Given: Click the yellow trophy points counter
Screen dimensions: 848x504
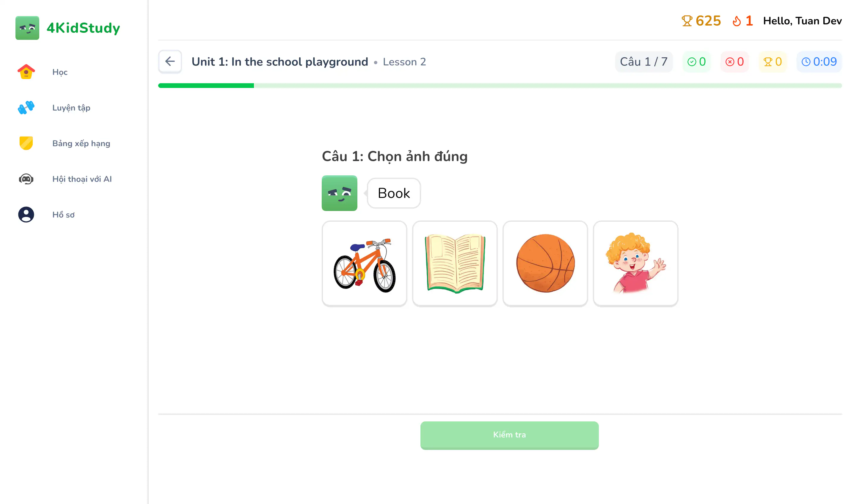Looking at the screenshot, I should (x=772, y=62).
